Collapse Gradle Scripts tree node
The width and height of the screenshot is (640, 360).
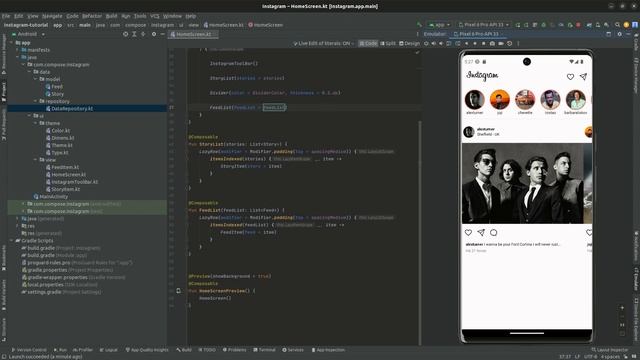pos(11,241)
